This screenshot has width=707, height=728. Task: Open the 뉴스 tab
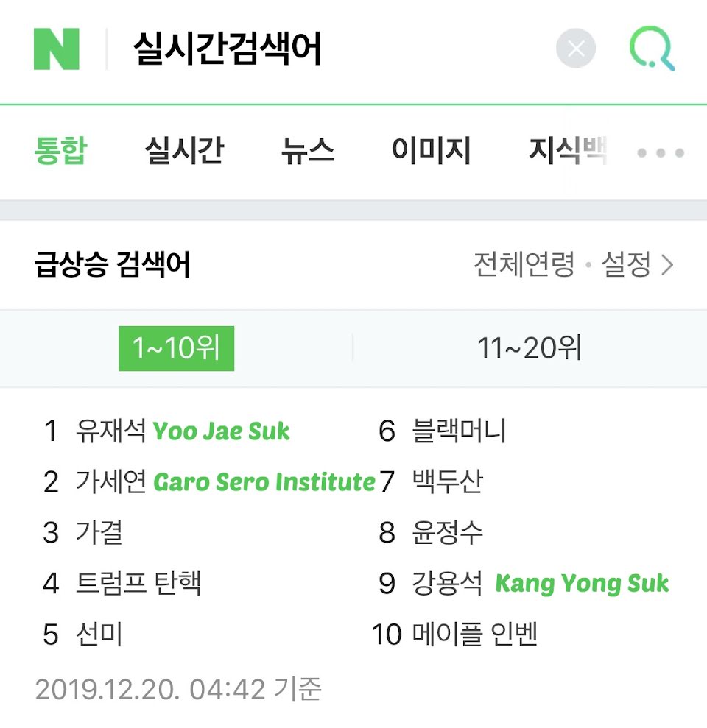[x=308, y=150]
